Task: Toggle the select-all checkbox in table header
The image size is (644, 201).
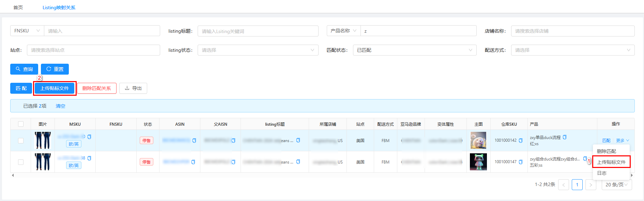Action: tap(21, 124)
